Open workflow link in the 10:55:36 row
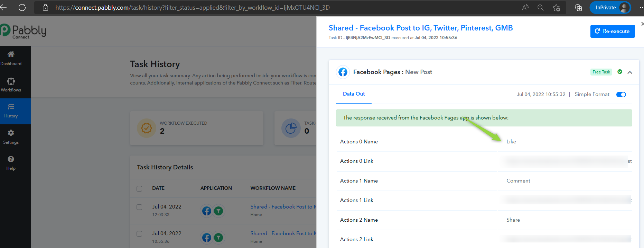Screen dimensions: 644x248 tap(283, 233)
